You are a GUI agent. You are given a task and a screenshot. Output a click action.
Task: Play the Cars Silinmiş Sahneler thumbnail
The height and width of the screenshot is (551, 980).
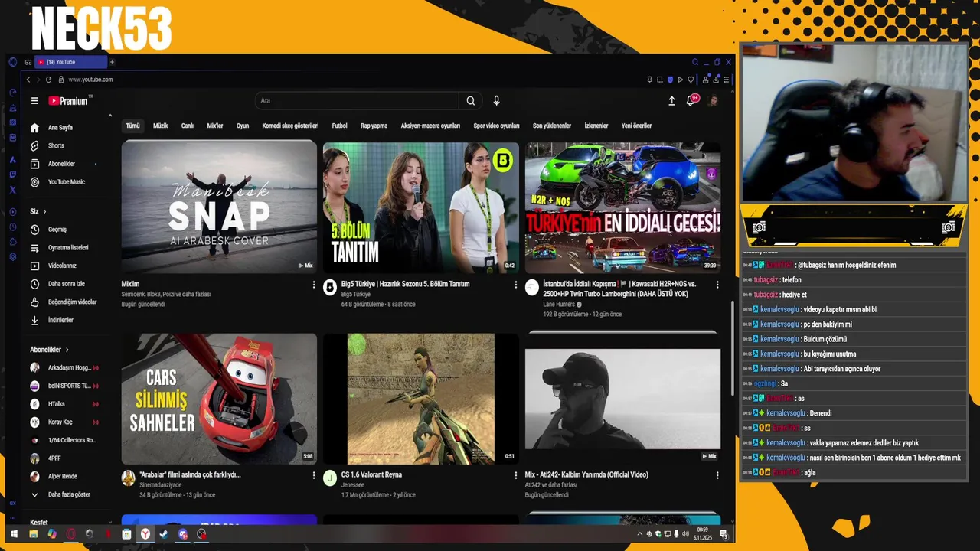pos(219,398)
